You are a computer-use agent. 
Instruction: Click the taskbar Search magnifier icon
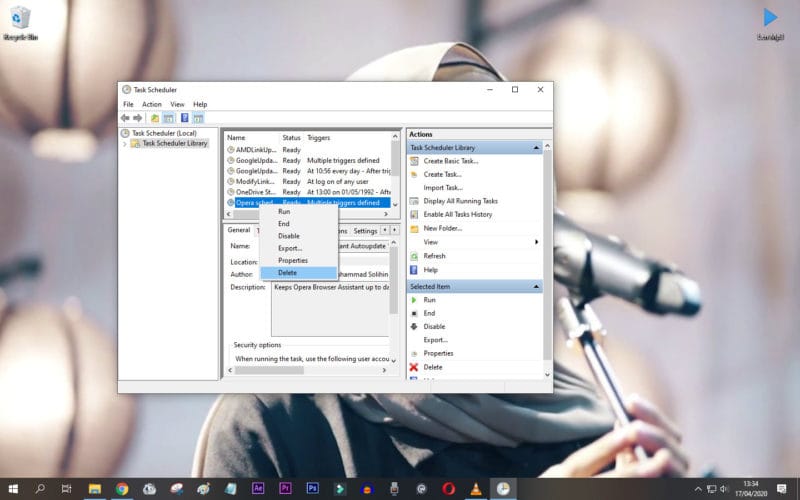coord(40,489)
